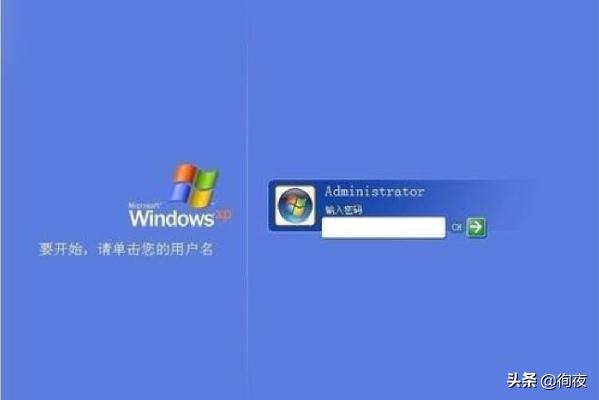599x400 pixels.
Task: Click the green pane of Windows flag
Action: tap(208, 179)
